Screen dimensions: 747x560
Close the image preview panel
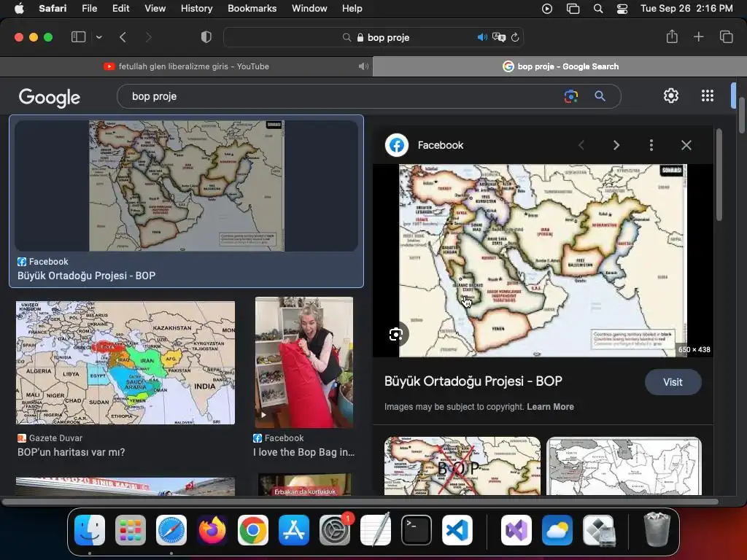tap(686, 145)
